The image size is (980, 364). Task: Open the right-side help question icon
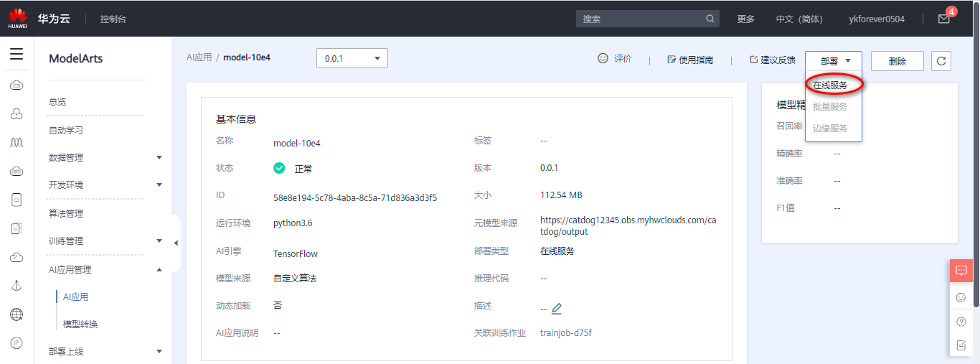click(x=961, y=322)
